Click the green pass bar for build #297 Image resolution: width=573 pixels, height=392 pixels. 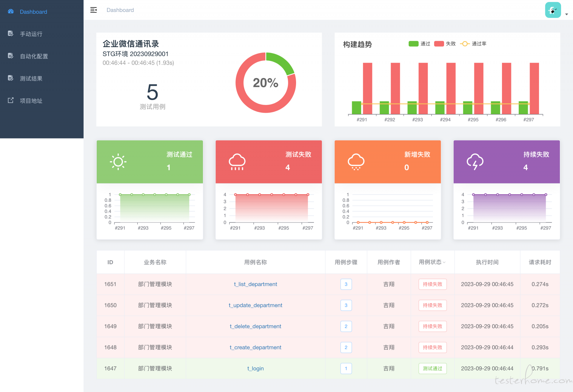point(523,108)
